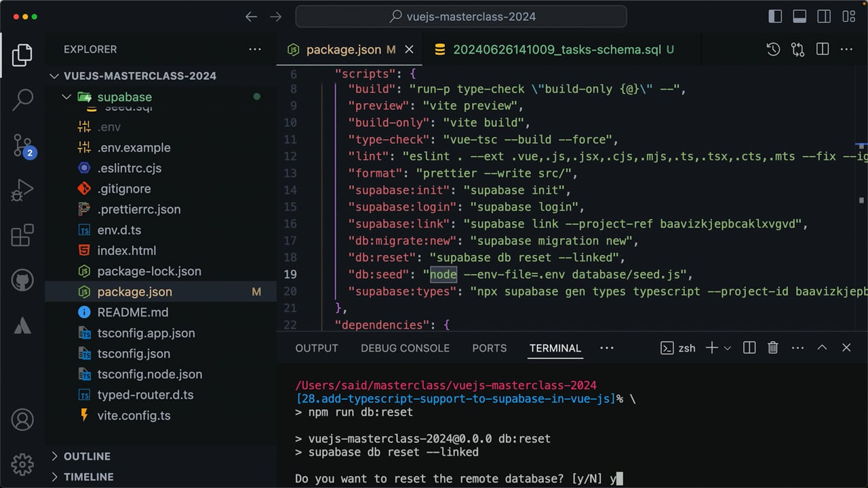
Task: Kill the terminal with trash icon
Action: pyautogui.click(x=773, y=348)
